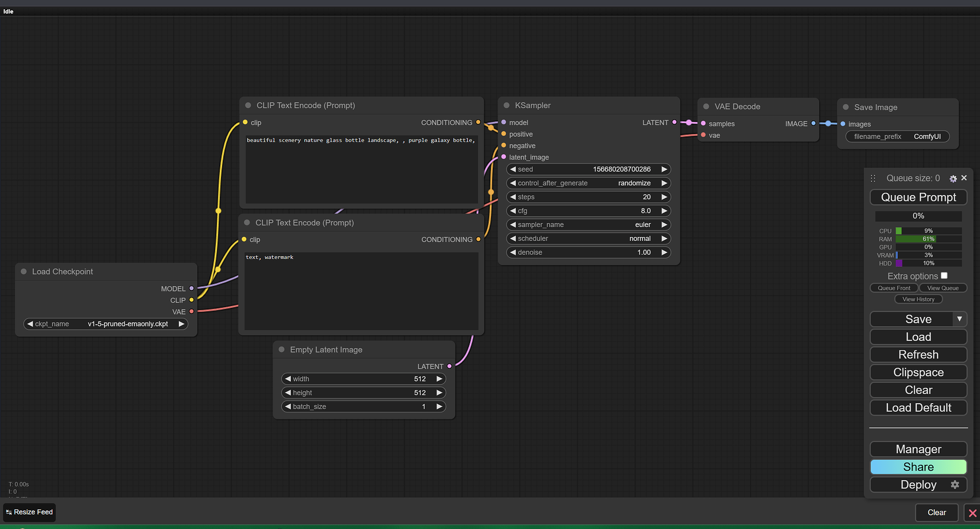This screenshot has height=529, width=980.
Task: Click the Queue Prompt button
Action: tap(918, 197)
